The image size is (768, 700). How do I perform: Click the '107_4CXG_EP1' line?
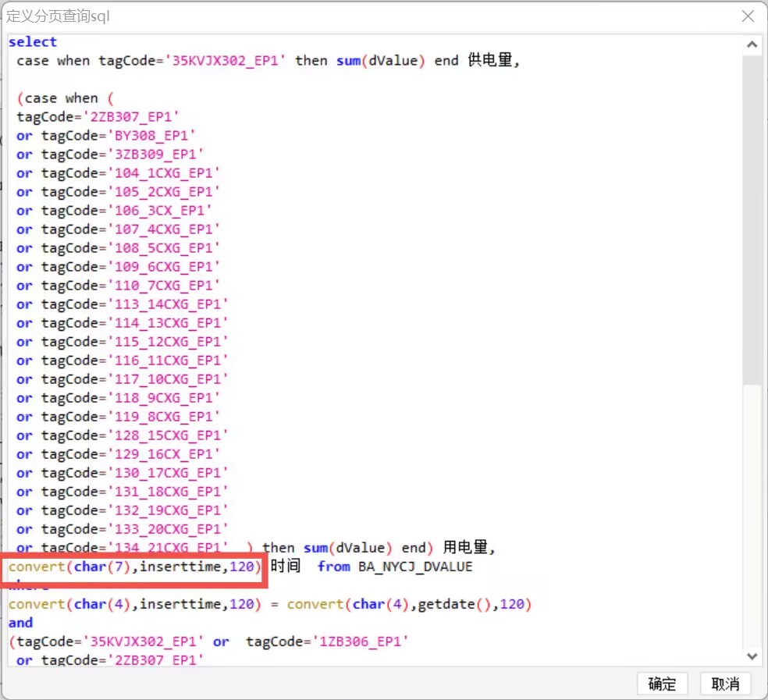pyautogui.click(x=118, y=229)
